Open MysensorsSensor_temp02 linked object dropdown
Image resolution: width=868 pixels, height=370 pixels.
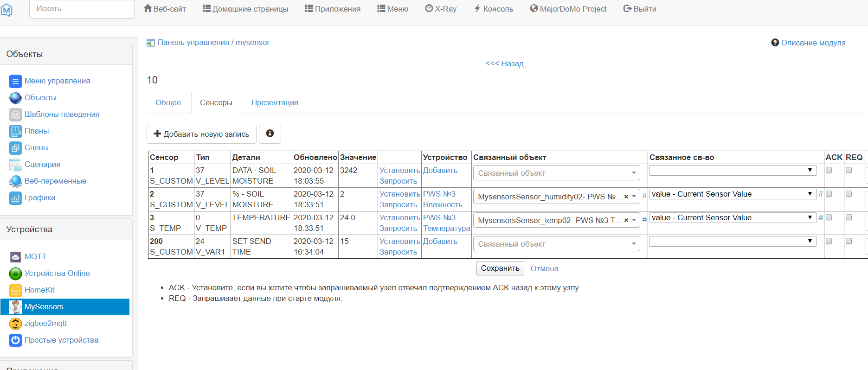[556, 220]
